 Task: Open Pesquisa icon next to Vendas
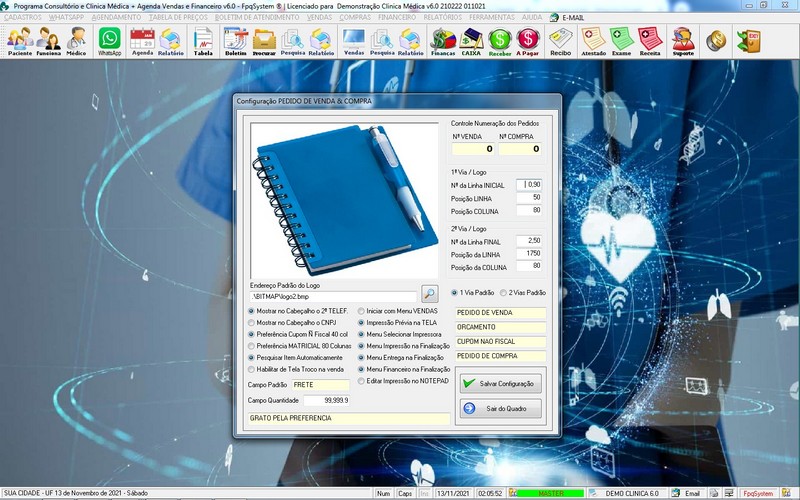point(382,41)
